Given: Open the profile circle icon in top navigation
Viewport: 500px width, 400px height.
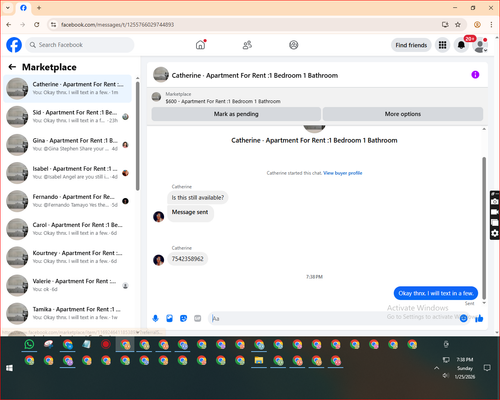Looking at the screenshot, I should click(x=294, y=45).
